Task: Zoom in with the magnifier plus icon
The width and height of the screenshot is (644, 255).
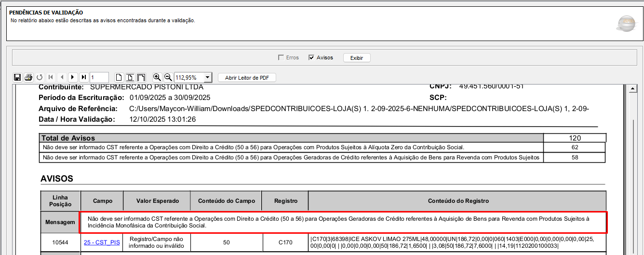Action: point(157,77)
